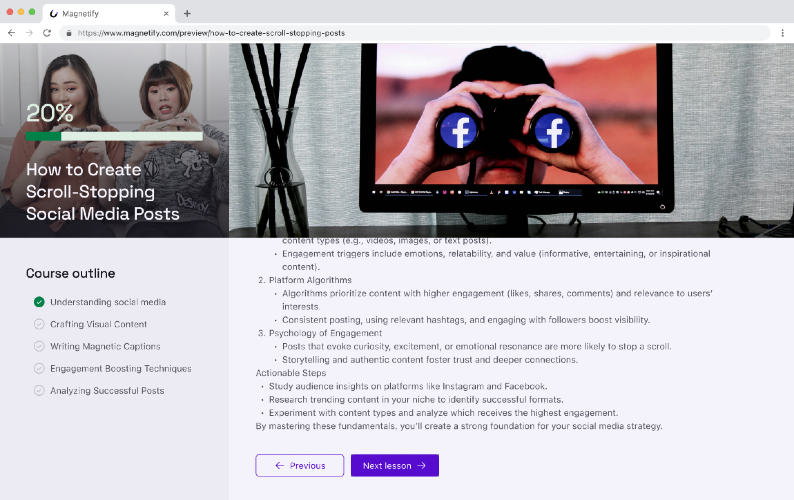Open the Analyzing Successful Posts lesson
The width and height of the screenshot is (794, 500).
pos(107,391)
